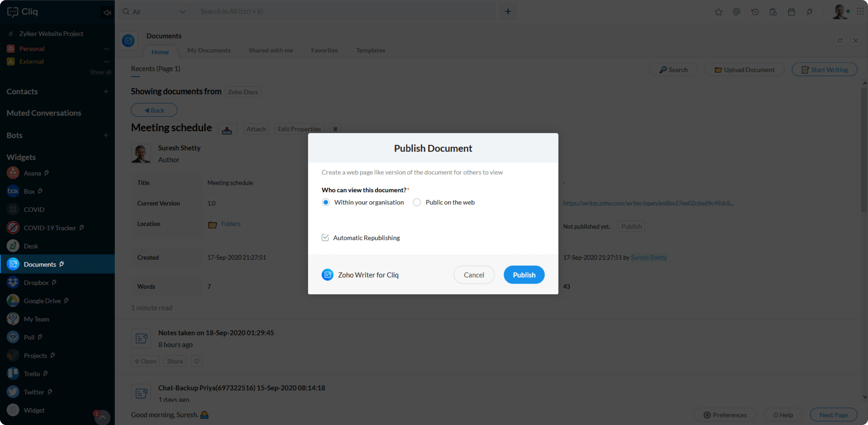Screen dimensions: 868x425
Task: Cancel the Publish Document dialog
Action: point(474,275)
